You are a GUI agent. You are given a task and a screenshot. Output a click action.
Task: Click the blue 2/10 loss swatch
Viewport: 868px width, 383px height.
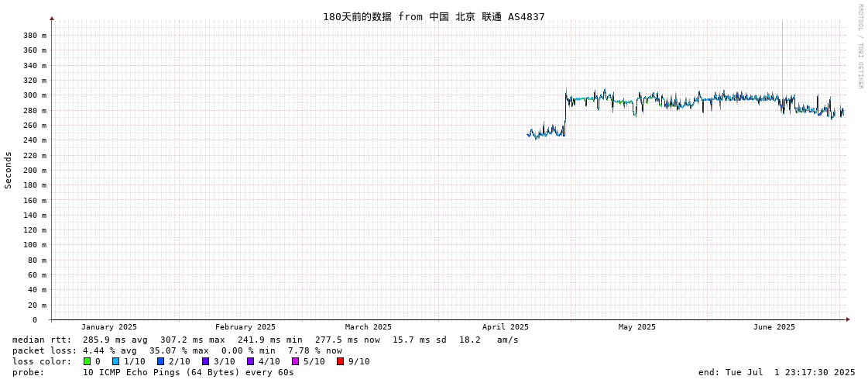click(x=160, y=361)
